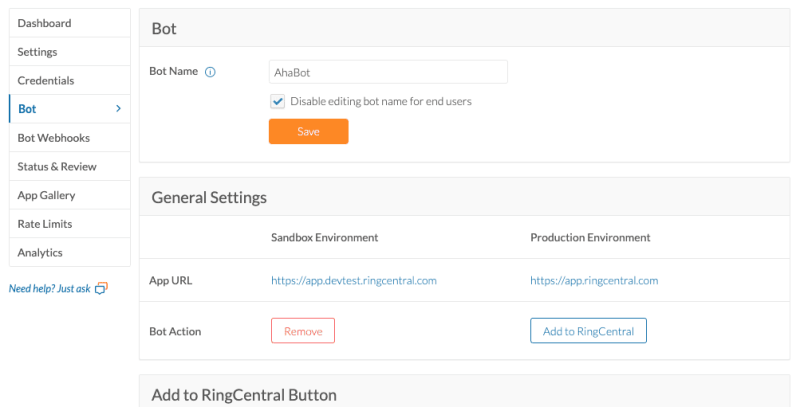The width and height of the screenshot is (800, 407).
Task: Open the Dashboard sidebar item
Action: coord(44,23)
